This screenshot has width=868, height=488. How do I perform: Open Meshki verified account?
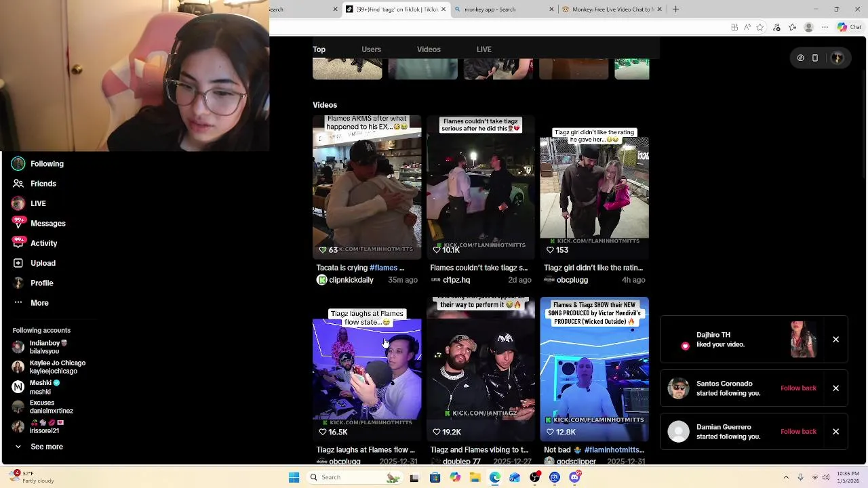click(35, 387)
